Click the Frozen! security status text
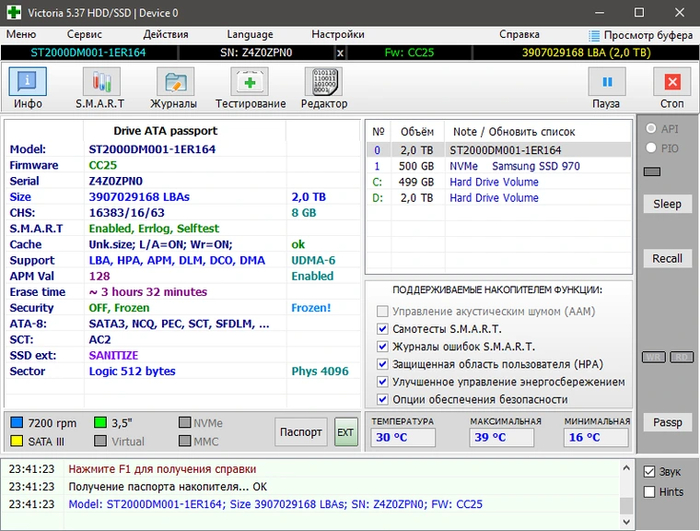 point(311,308)
